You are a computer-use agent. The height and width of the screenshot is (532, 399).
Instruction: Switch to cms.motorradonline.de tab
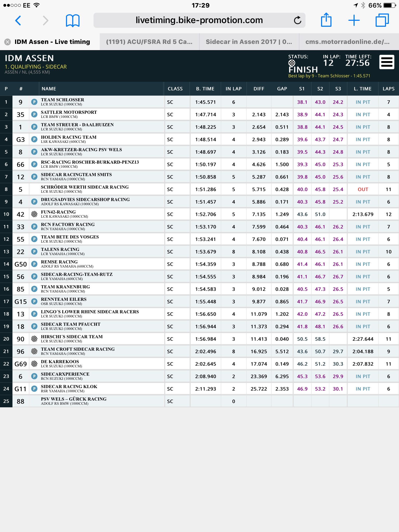point(349,42)
